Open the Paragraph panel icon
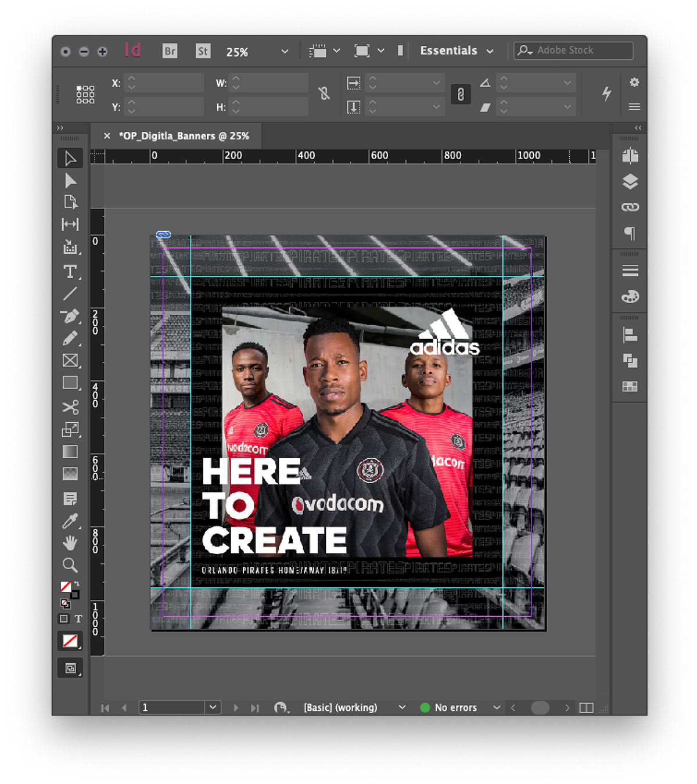Image resolution: width=697 pixels, height=784 pixels. coord(630,233)
